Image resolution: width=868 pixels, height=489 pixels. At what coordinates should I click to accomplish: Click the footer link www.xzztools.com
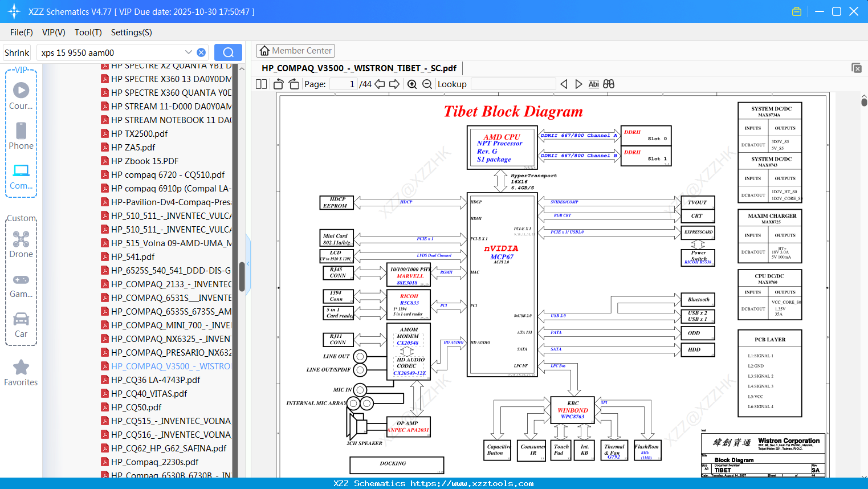[472, 483]
